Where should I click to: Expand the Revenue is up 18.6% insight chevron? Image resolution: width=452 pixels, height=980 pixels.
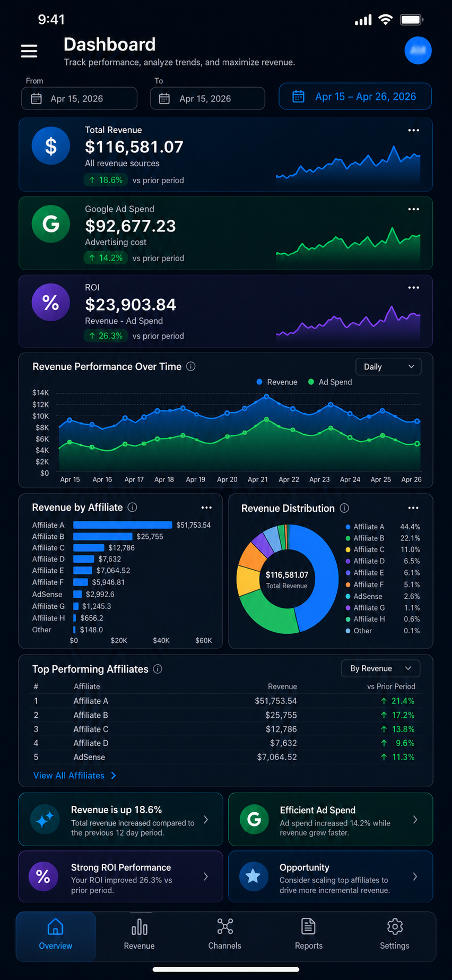coord(206,819)
